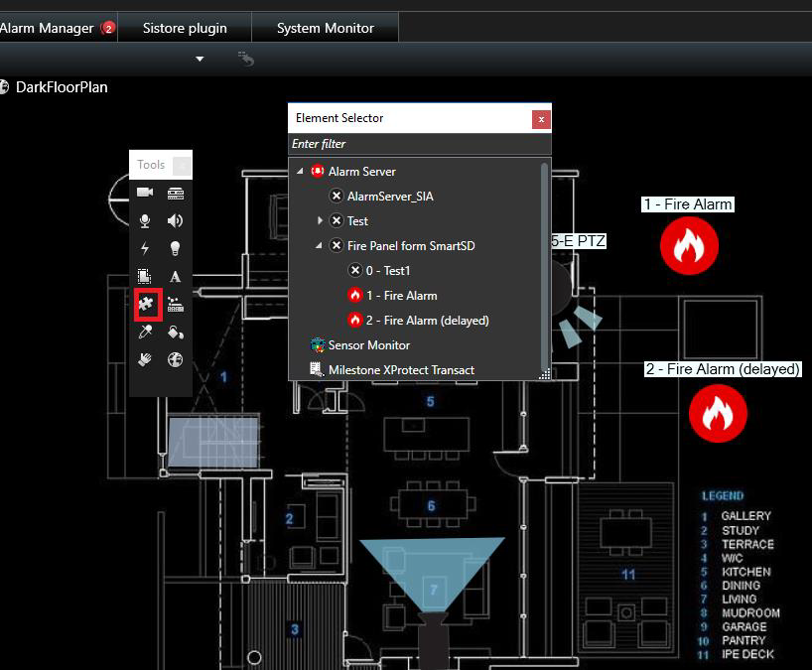Select the speaker tool
Viewport: 812px width, 670px height.
click(x=175, y=220)
